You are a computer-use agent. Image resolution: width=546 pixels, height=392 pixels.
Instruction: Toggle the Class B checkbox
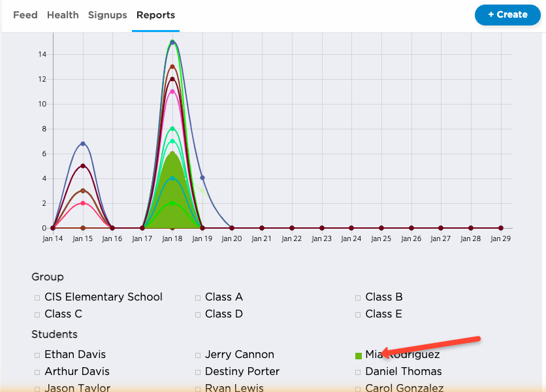click(x=358, y=297)
